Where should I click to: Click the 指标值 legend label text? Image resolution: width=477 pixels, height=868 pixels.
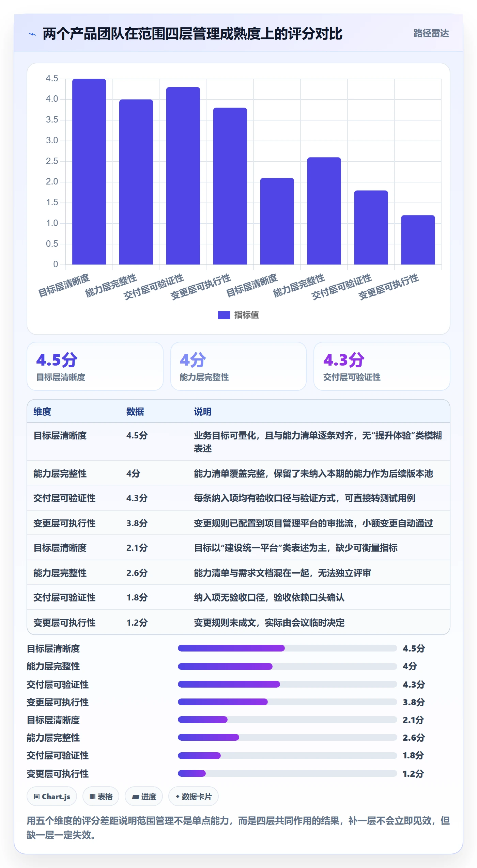pos(247,315)
